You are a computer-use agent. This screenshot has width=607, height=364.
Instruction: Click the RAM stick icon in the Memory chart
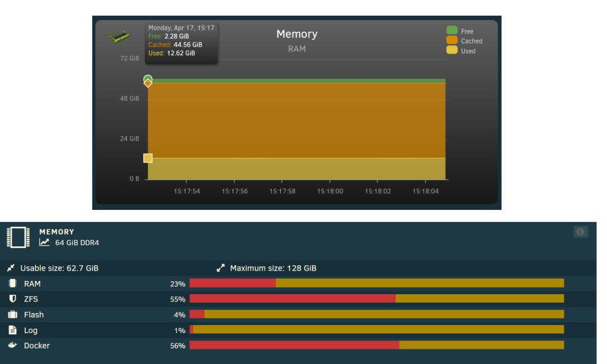point(119,36)
